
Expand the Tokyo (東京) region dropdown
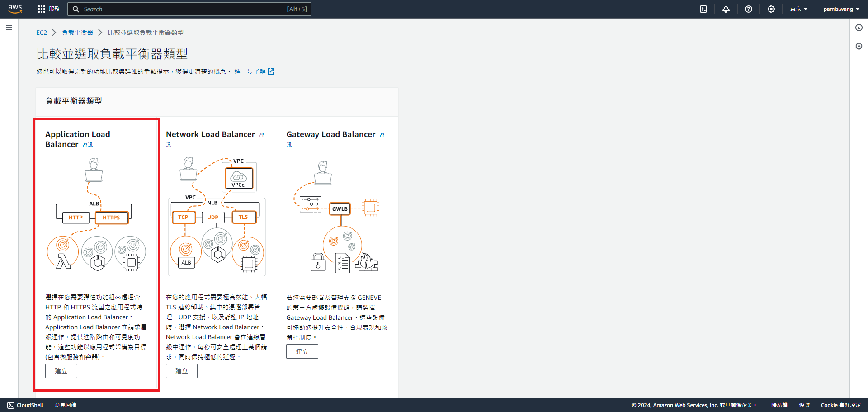799,9
